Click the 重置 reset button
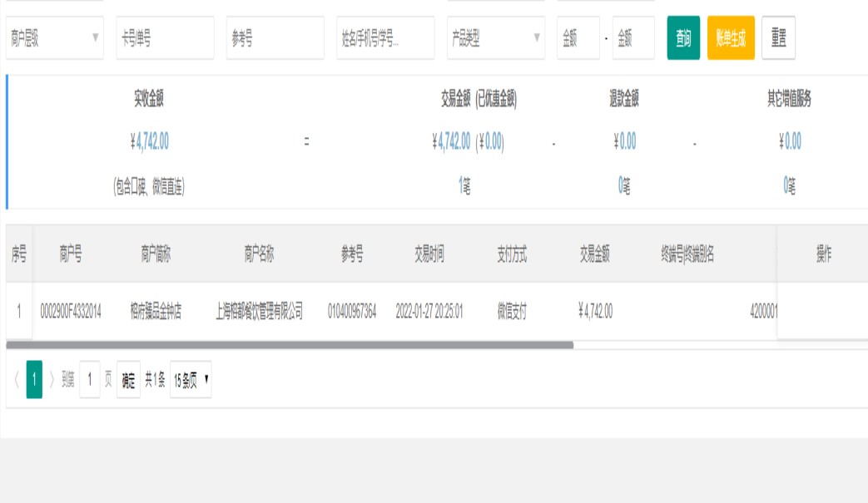This screenshot has height=503, width=868. [x=778, y=38]
